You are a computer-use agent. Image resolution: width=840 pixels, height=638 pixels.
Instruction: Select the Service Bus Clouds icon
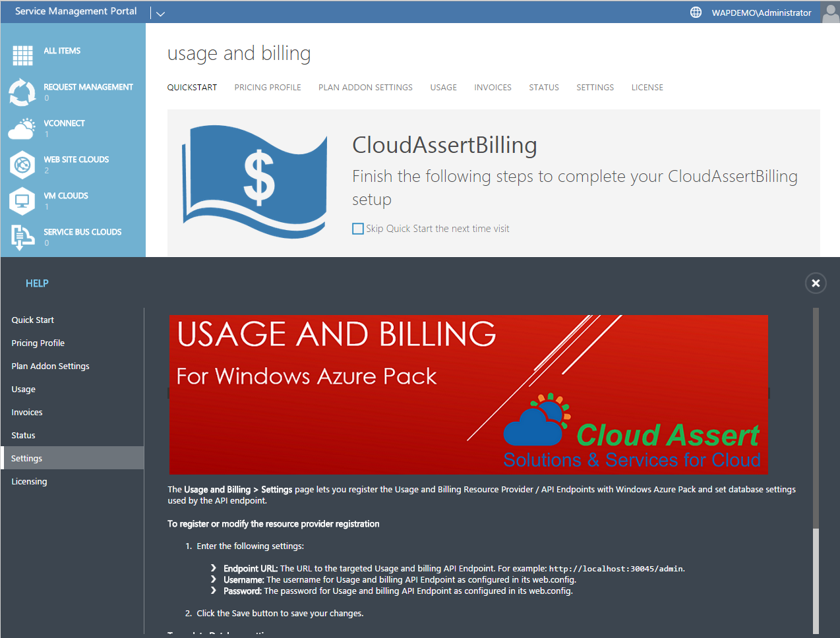22,237
